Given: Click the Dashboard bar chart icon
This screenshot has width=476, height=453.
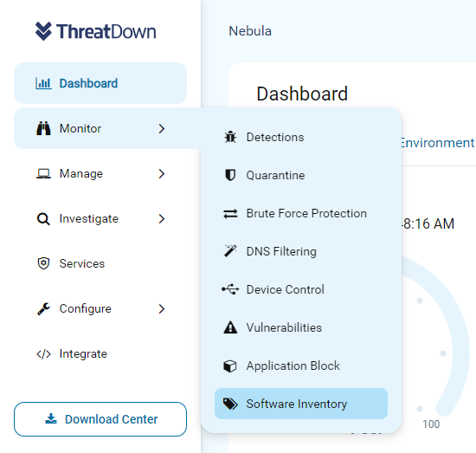Looking at the screenshot, I should coord(43,83).
